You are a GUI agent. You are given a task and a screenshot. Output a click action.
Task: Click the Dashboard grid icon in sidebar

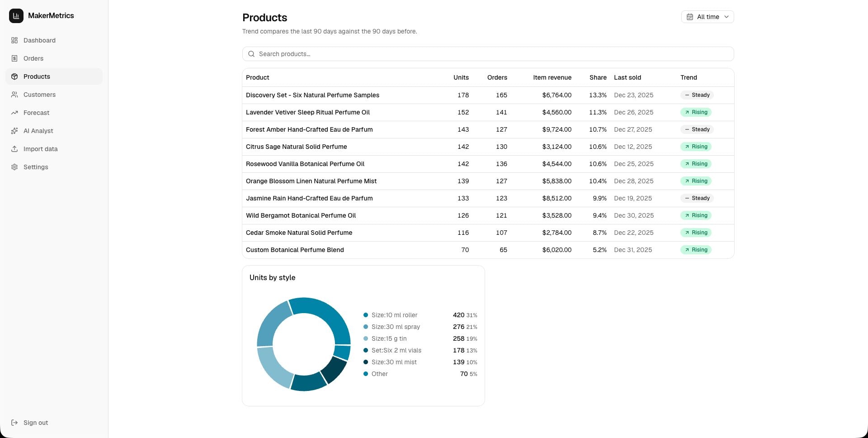point(14,40)
